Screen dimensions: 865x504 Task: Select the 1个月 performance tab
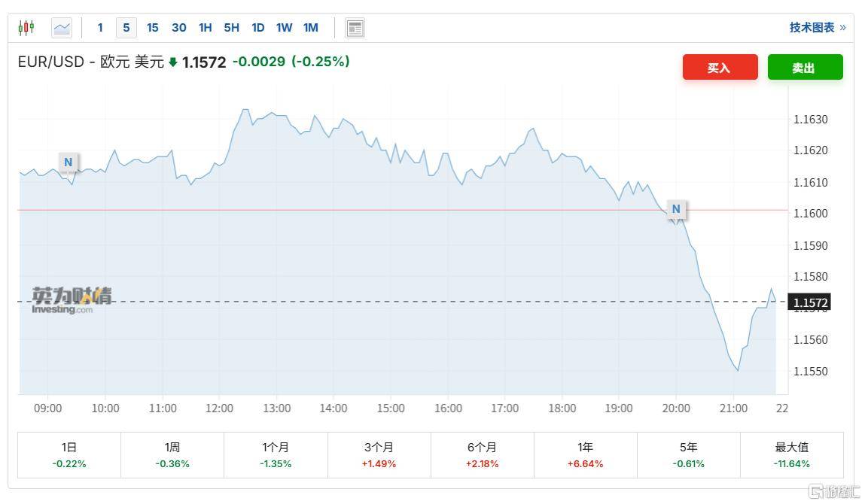click(276, 454)
